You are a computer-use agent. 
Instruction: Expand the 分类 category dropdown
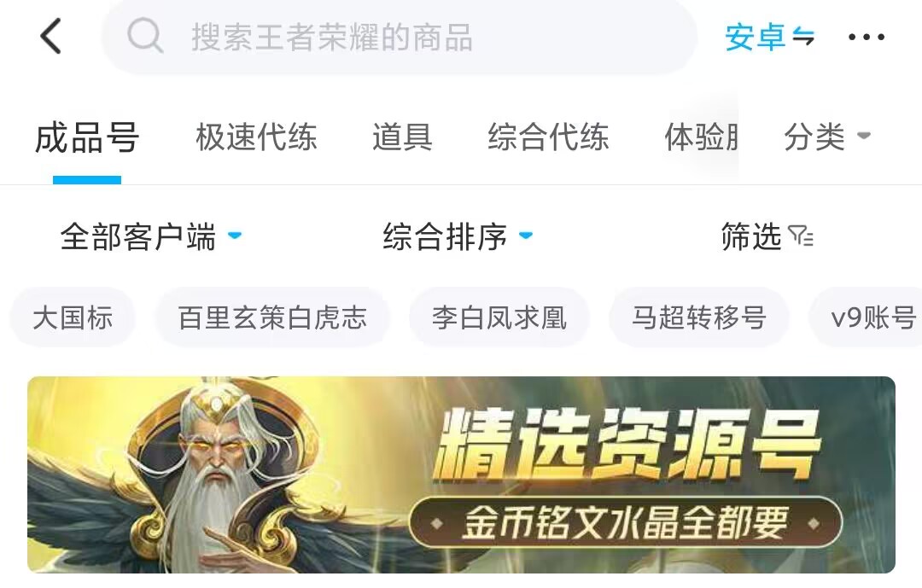[x=826, y=137]
